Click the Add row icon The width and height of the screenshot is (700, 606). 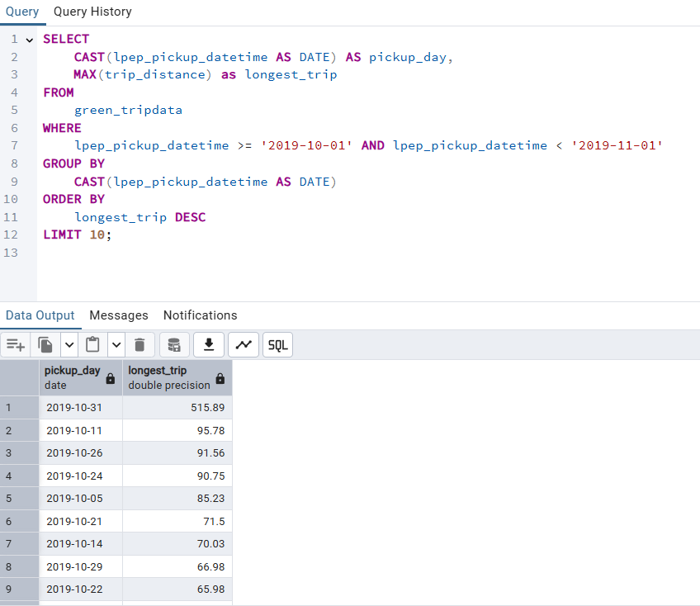pos(15,345)
